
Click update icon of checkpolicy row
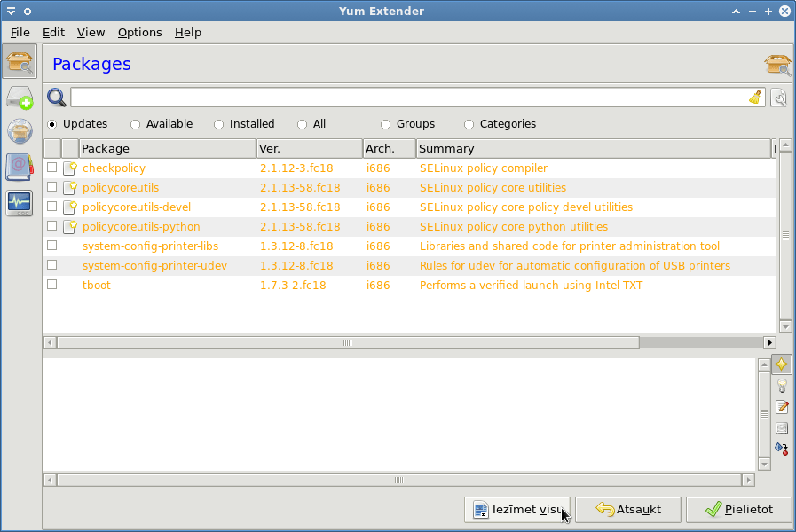tap(69, 168)
